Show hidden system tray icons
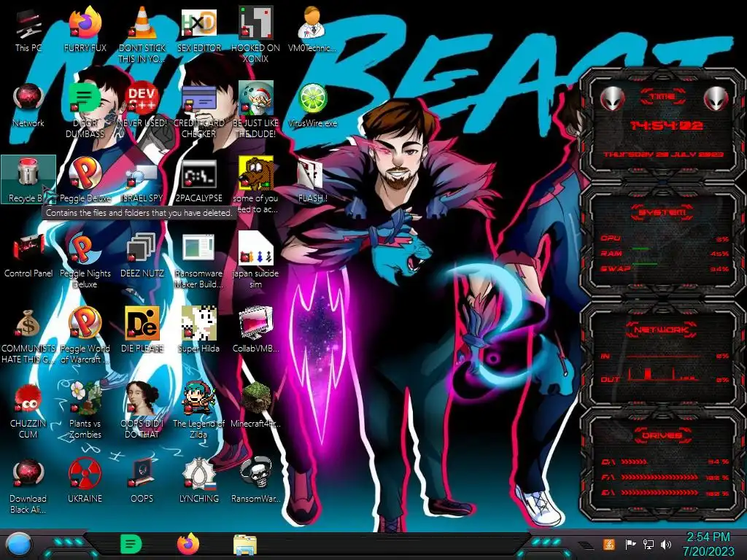Screen dimensions: 747x560 (586, 545)
